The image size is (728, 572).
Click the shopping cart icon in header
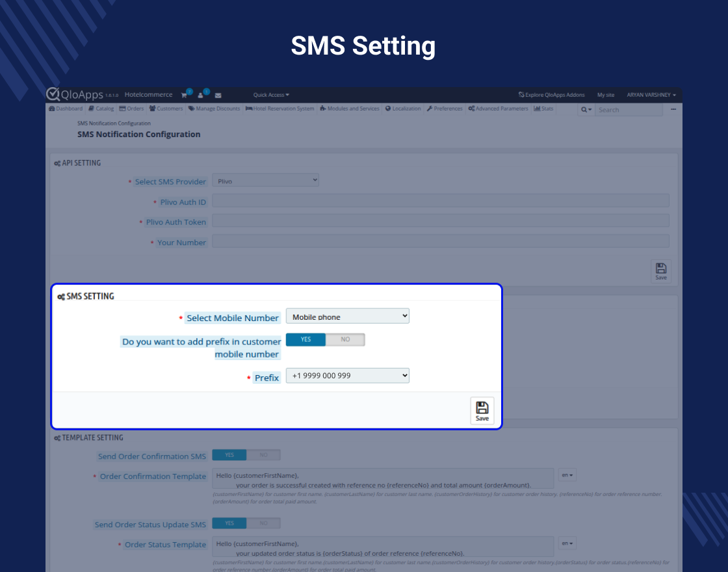(x=185, y=95)
